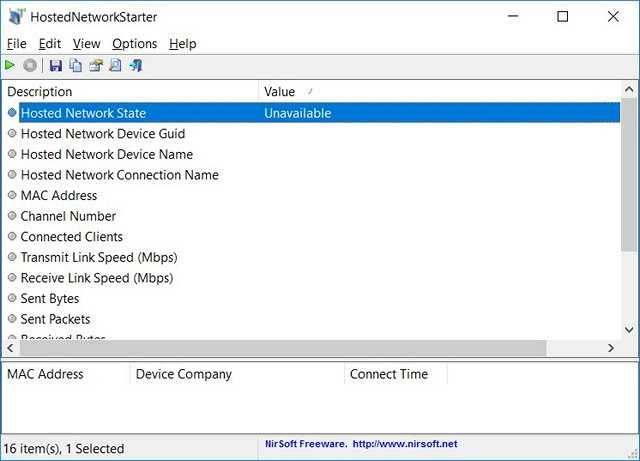Click the Unavailable value cell
This screenshot has height=461, width=640.
pyautogui.click(x=298, y=113)
